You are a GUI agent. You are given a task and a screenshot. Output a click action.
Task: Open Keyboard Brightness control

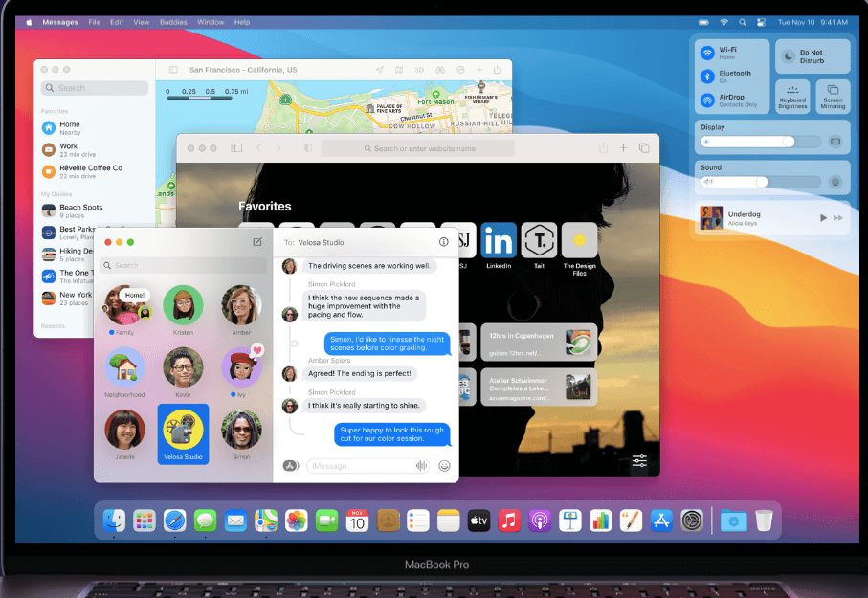[x=792, y=97]
